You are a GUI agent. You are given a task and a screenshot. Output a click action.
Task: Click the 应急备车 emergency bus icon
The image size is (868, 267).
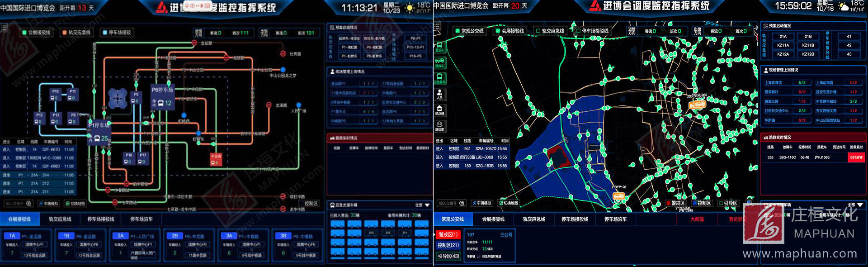(x=439, y=78)
